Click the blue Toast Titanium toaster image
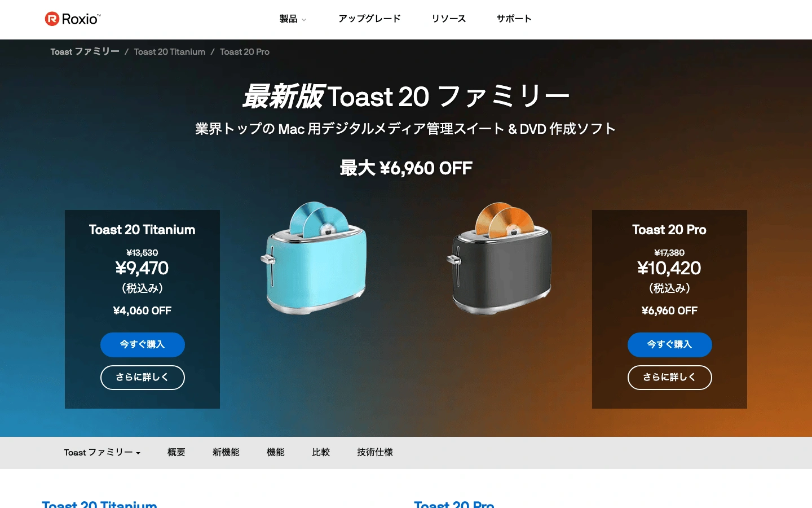 [x=314, y=257]
